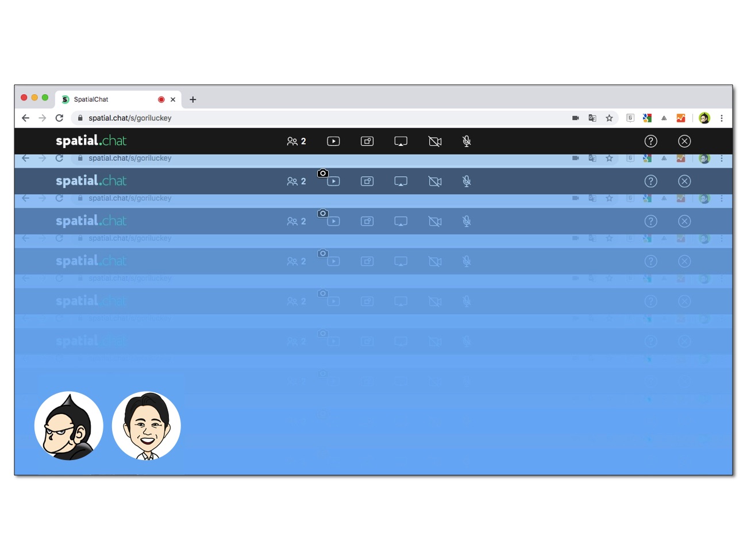This screenshot has width=747, height=560.
Task: Open the gray G extension icon
Action: pos(630,118)
